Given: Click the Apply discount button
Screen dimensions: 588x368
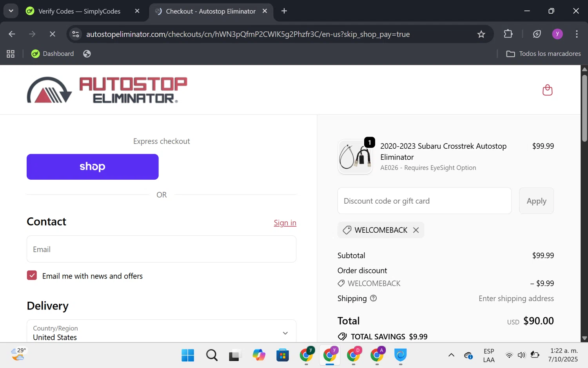Looking at the screenshot, I should (x=536, y=201).
